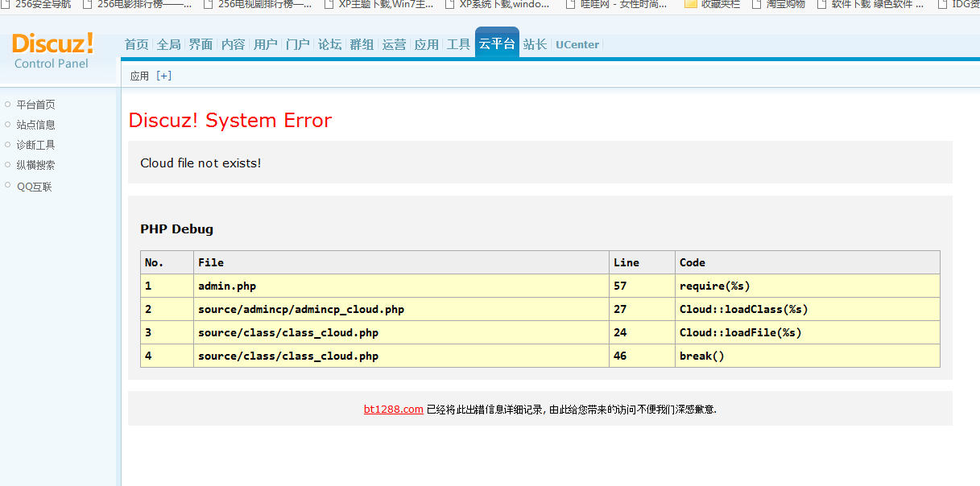Select the 群组 tab
This screenshot has height=486, width=980.
[362, 44]
